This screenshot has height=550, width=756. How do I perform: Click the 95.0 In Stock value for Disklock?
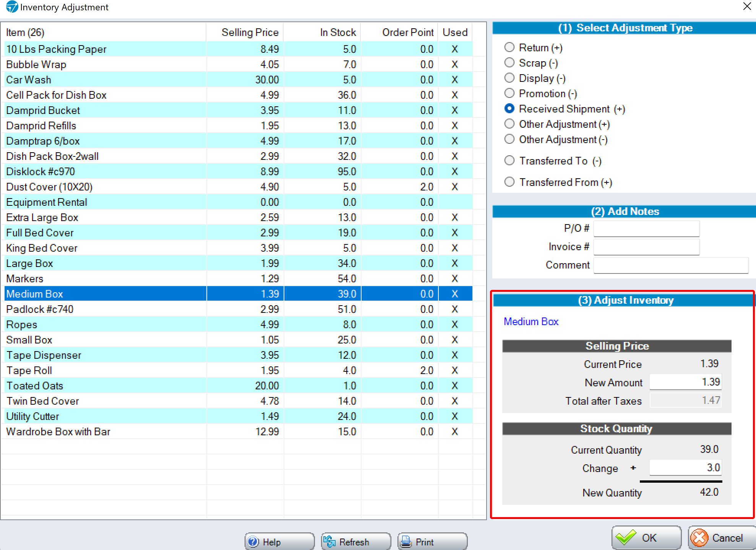click(347, 171)
